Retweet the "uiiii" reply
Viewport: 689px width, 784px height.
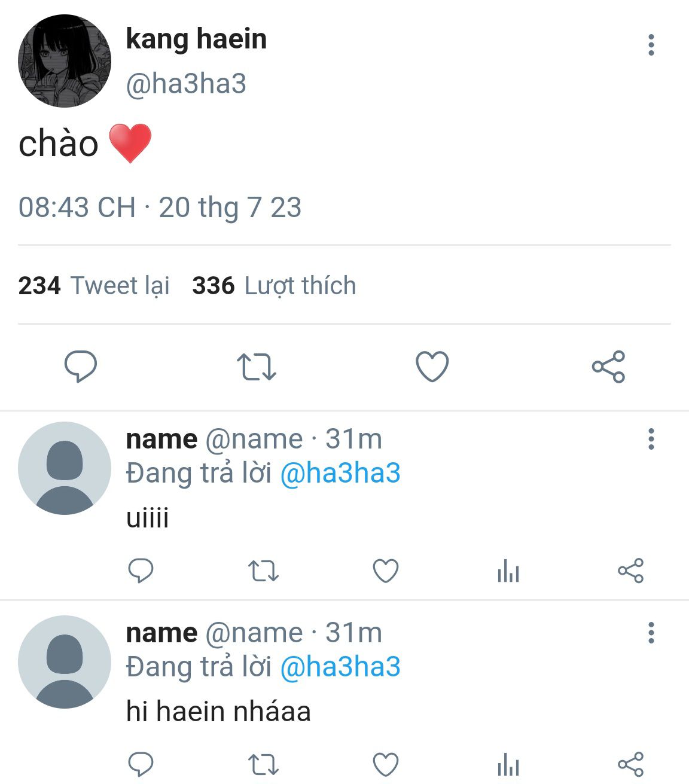coord(263,571)
